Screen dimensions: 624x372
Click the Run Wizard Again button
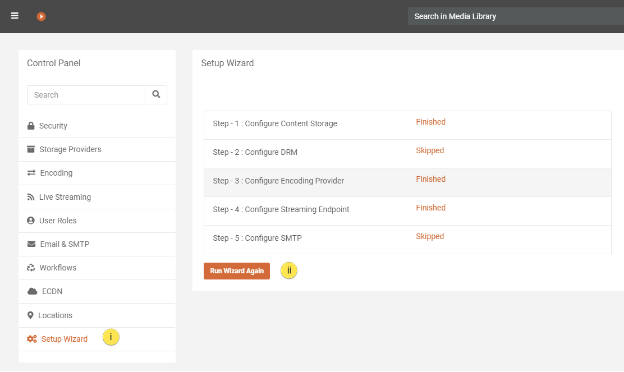(237, 271)
